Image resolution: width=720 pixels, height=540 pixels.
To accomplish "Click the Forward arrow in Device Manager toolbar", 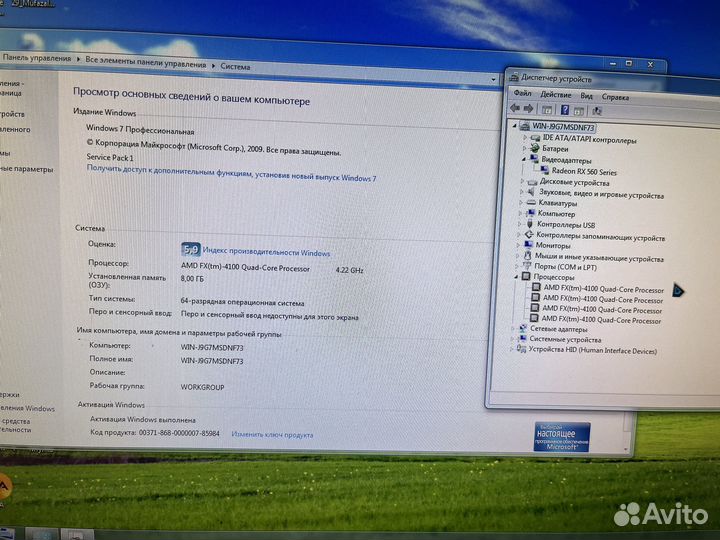I will 528,109.
